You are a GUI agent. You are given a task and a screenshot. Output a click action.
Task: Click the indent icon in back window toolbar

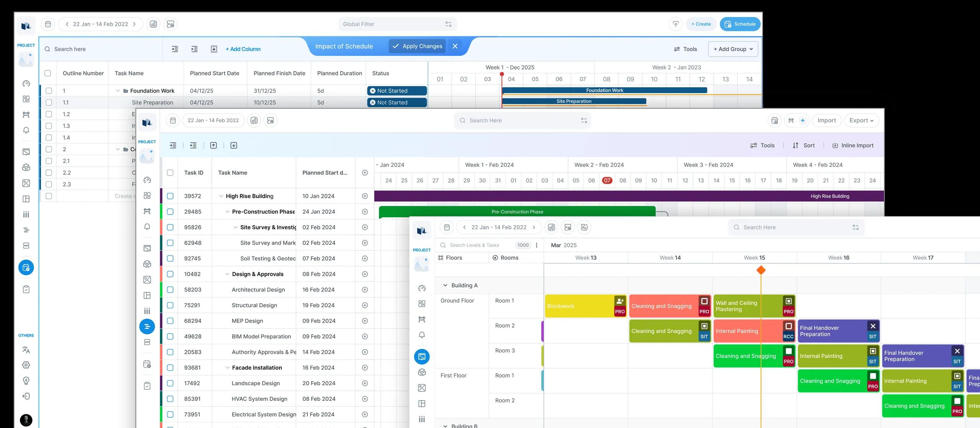175,49
